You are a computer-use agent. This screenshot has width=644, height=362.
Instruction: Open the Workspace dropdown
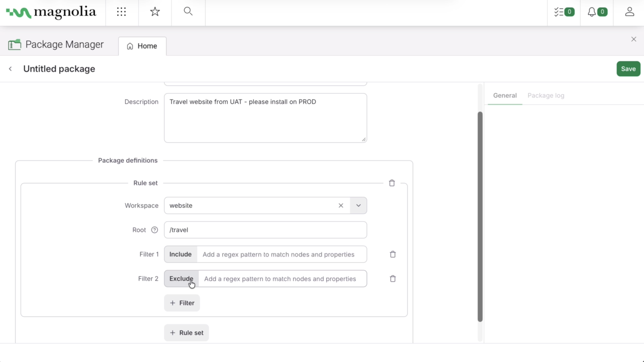coord(358,205)
